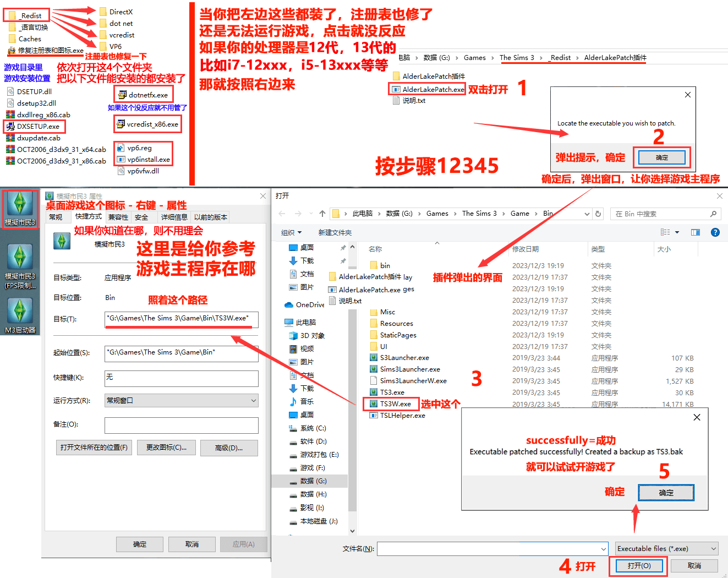728x578 pixels.
Task: Go up one folder level arrow
Action: pyautogui.click(x=322, y=214)
